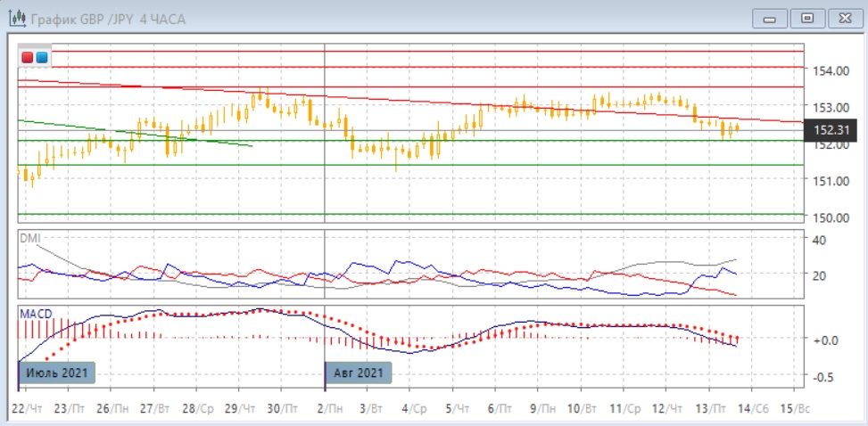The width and height of the screenshot is (868, 426).
Task: Minimize the GBP/JPY chart window
Action: tap(771, 18)
